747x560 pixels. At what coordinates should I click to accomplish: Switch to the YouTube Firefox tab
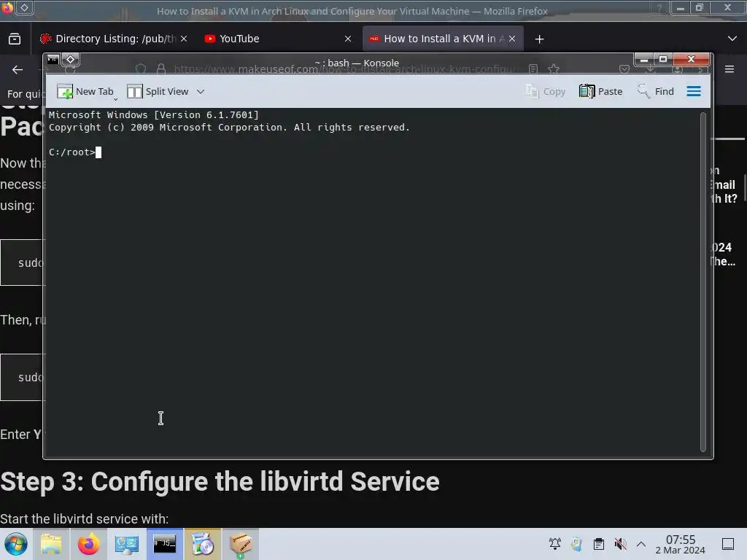[277, 39]
